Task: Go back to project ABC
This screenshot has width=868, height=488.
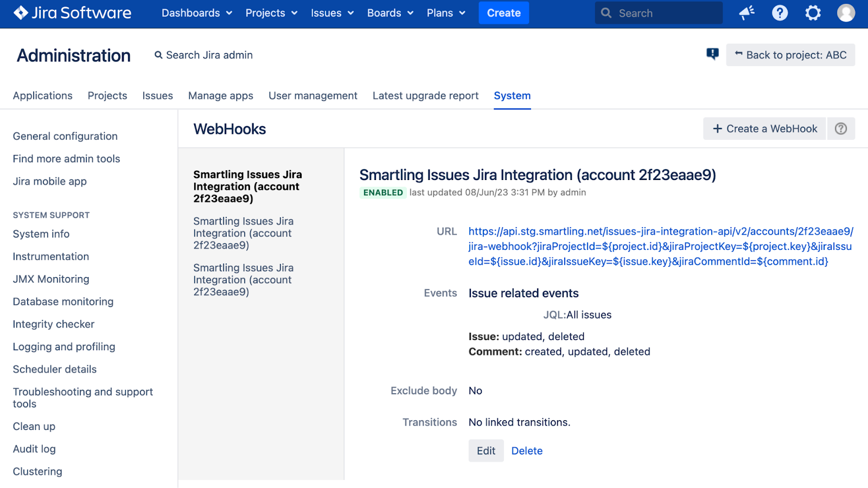Action: [x=790, y=55]
